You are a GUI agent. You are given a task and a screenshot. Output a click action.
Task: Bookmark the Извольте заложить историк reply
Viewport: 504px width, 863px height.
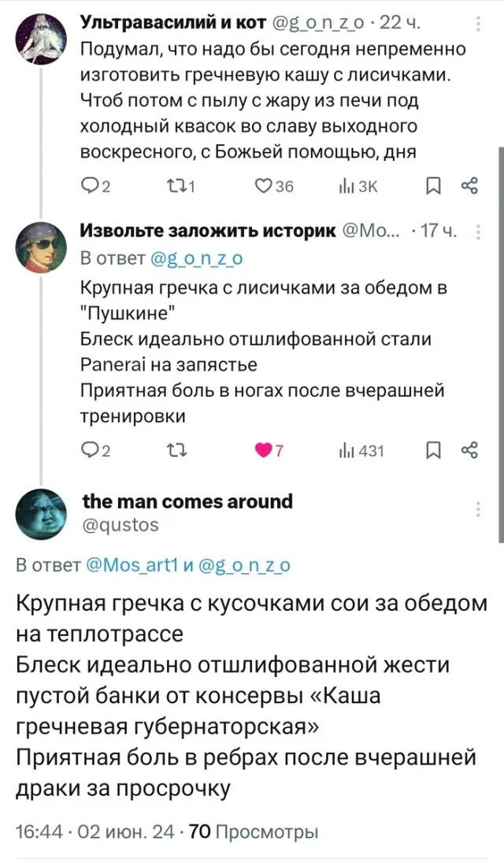point(432,450)
